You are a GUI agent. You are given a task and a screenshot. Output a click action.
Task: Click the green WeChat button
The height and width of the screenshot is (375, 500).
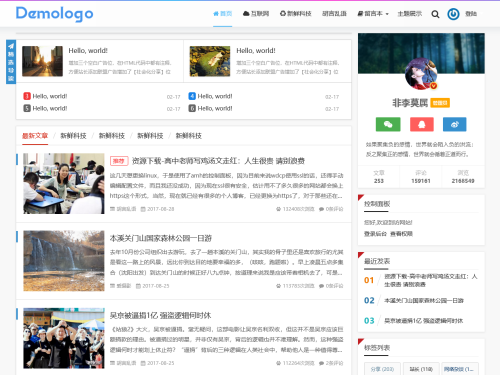[x=388, y=124]
